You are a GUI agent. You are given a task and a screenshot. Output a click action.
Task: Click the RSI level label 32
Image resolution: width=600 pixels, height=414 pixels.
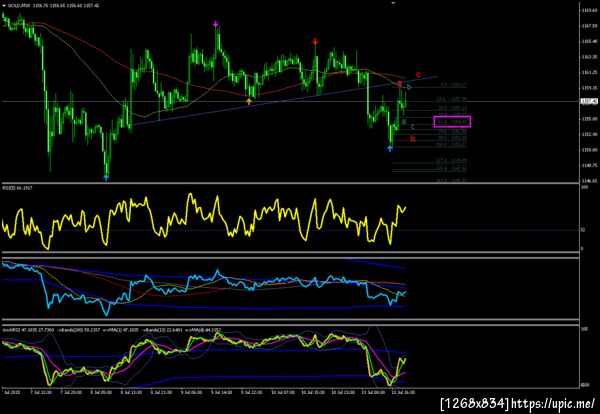pos(583,230)
